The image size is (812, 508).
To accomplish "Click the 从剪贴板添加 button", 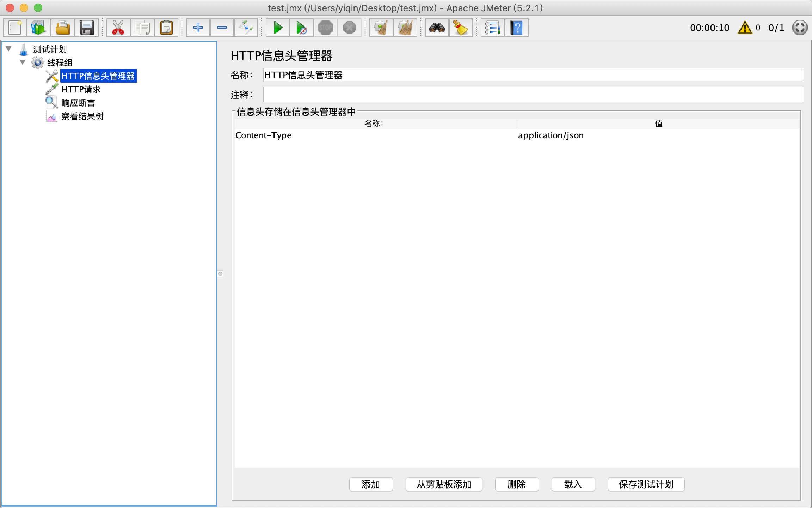I will (444, 484).
